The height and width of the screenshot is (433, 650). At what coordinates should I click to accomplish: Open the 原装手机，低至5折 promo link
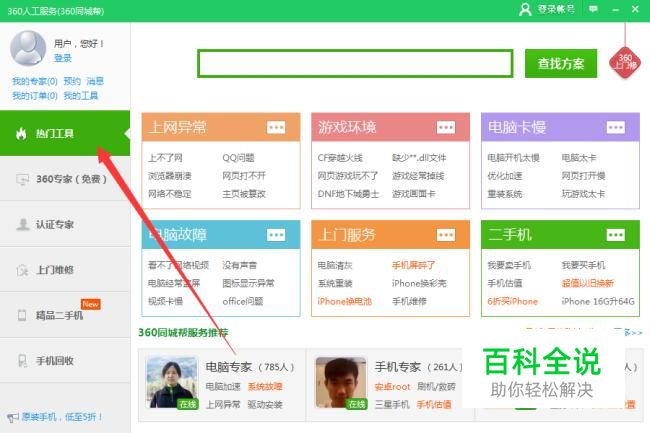tap(62, 417)
